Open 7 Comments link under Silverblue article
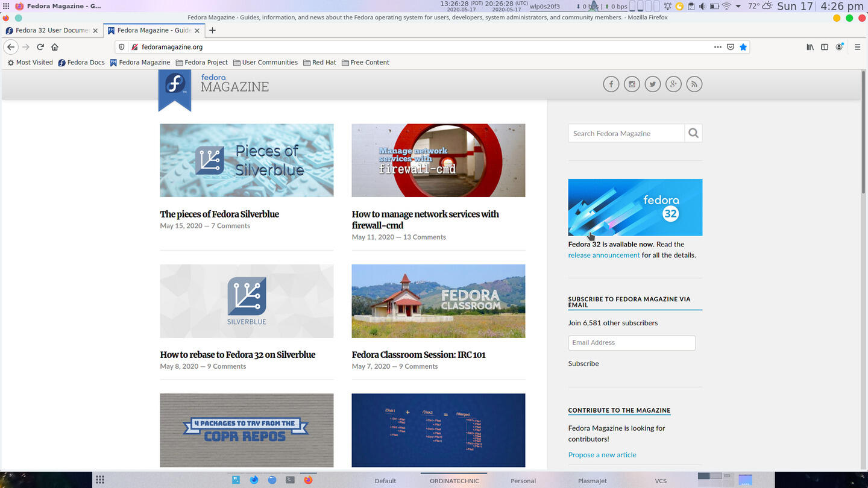868x488 pixels. (x=230, y=226)
